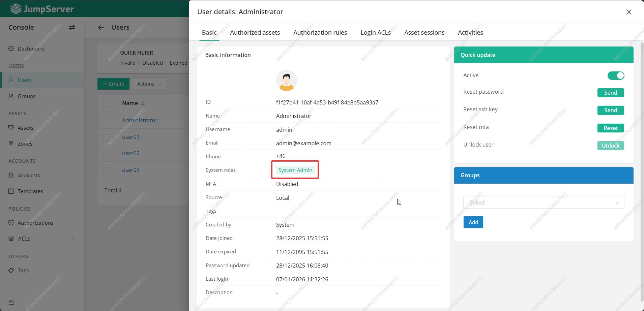This screenshot has height=311, width=644.
Task: Check the user01 row checkbox
Action: (106, 137)
